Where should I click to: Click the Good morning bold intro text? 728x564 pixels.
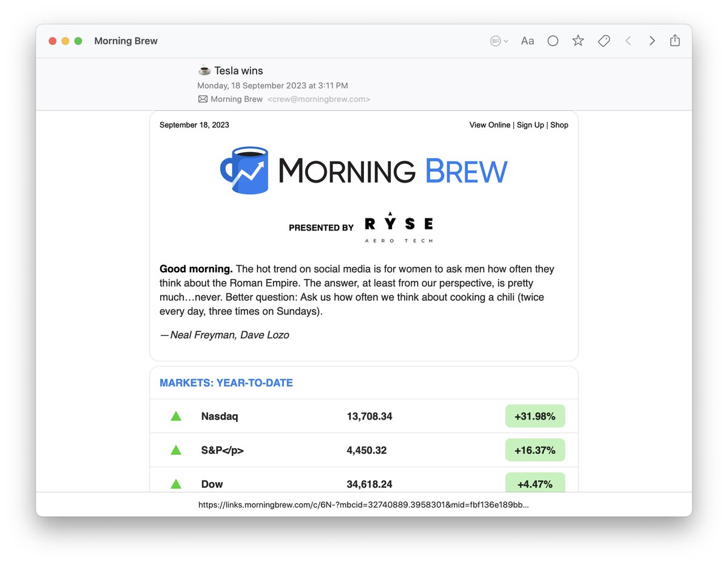tap(196, 269)
